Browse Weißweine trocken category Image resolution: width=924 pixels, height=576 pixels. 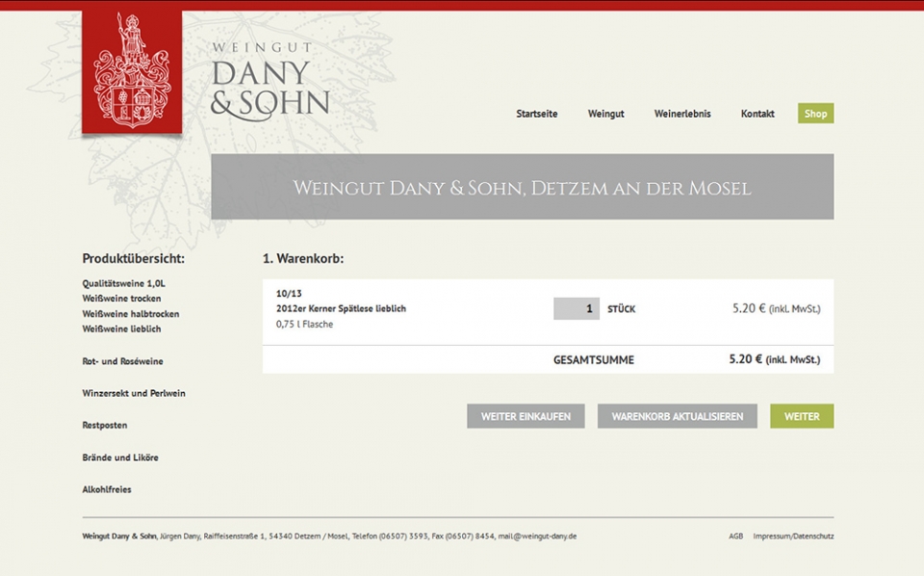pyautogui.click(x=121, y=299)
